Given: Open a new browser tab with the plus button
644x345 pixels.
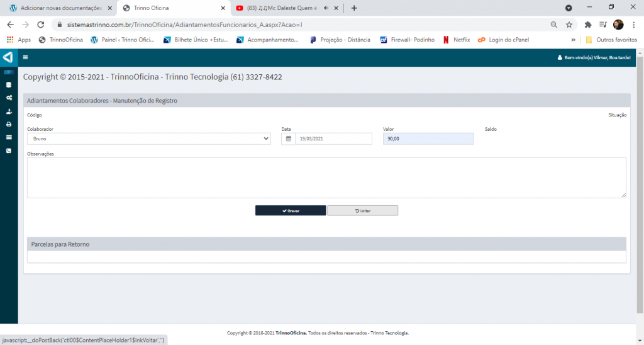Looking at the screenshot, I should pyautogui.click(x=354, y=8).
